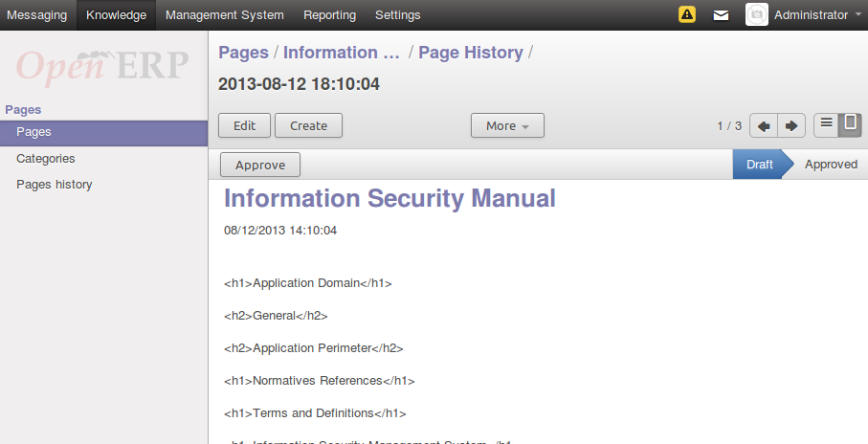Click the Administrator avatar picture
Image resolution: width=868 pixels, height=444 pixels.
pyautogui.click(x=756, y=14)
